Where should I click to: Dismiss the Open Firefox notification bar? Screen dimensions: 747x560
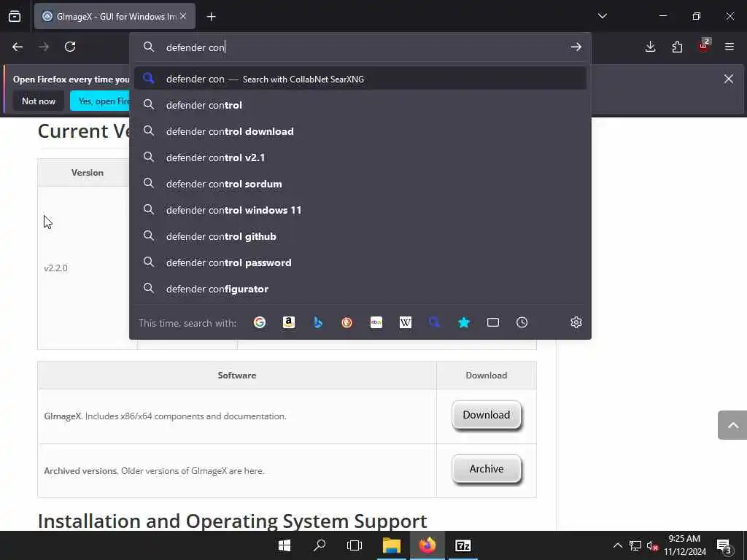[729, 79]
